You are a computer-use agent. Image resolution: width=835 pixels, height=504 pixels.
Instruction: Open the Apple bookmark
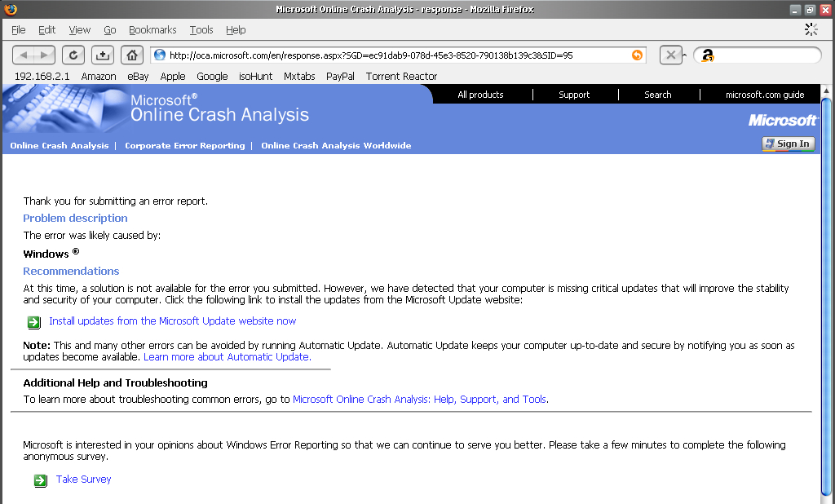[x=173, y=76]
